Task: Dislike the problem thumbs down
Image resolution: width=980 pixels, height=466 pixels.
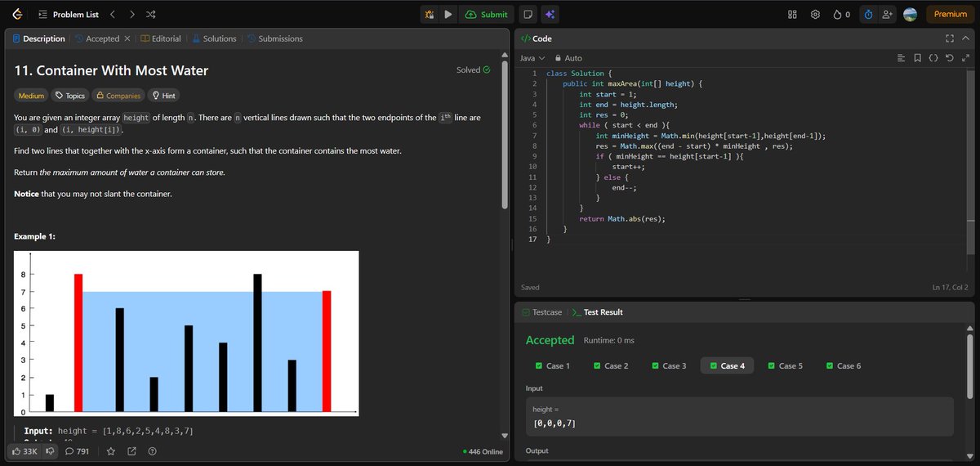Action: coord(50,450)
